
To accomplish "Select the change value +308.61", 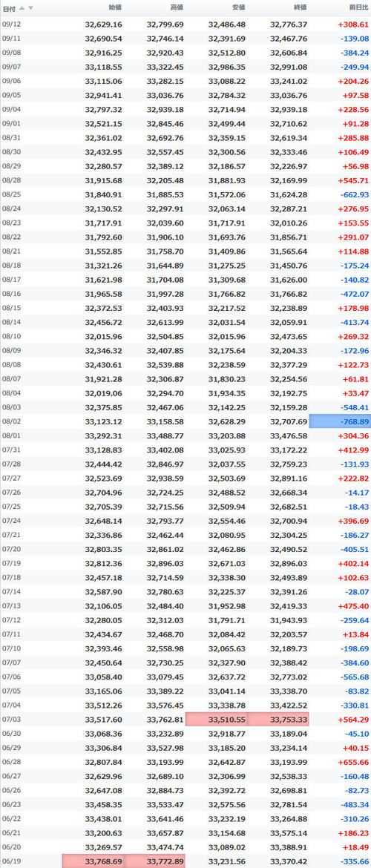I will (x=352, y=25).
